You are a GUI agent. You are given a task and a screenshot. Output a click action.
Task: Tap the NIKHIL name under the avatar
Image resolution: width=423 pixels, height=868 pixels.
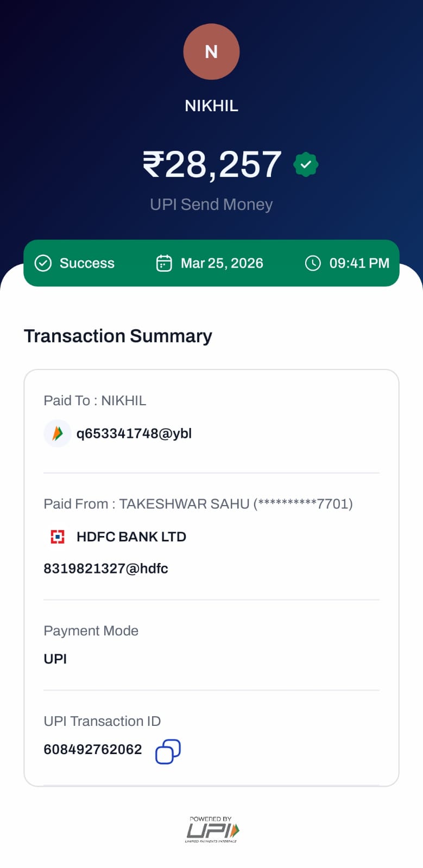[211, 106]
